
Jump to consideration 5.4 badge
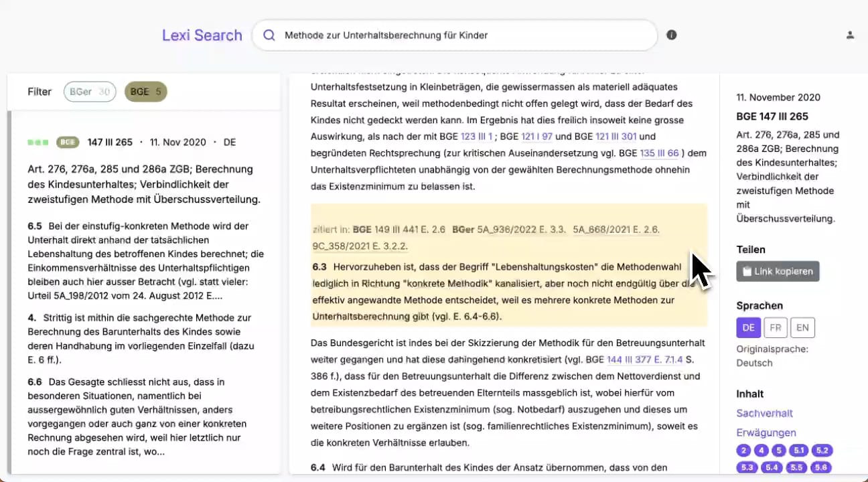[772, 467]
